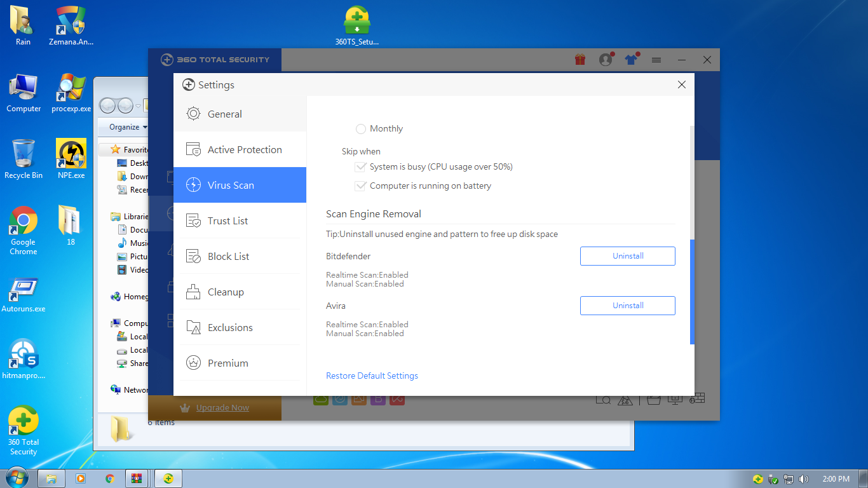Select Homegroup in the Explorer navigation pane
The image size is (868, 488).
click(x=130, y=297)
